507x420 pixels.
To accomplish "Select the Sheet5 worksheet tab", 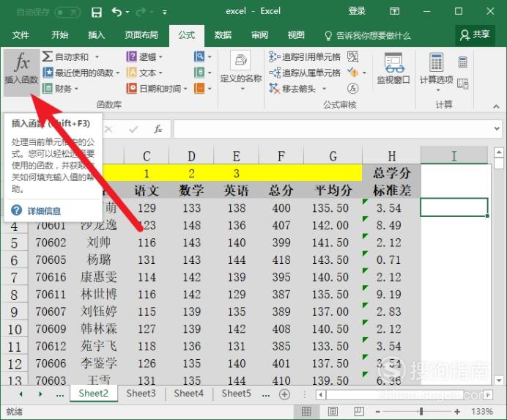I will click(x=237, y=394).
